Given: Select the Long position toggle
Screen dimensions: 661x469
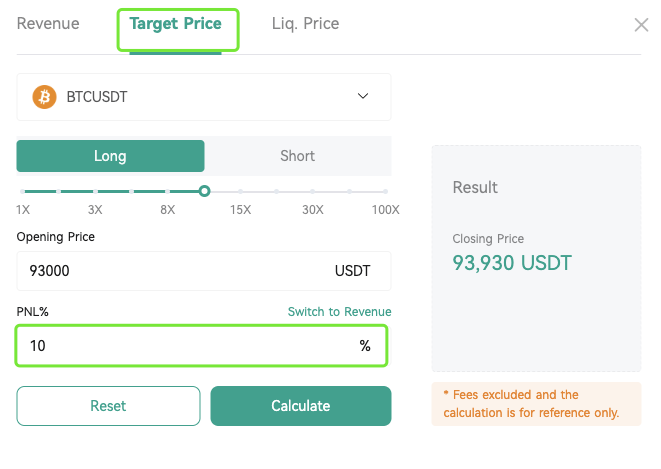Looking at the screenshot, I should pyautogui.click(x=110, y=156).
